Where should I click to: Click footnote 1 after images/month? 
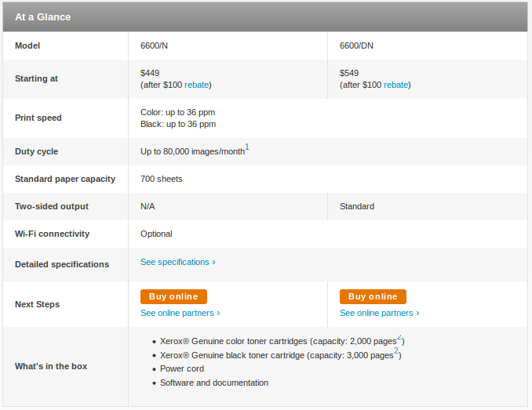pos(247,147)
